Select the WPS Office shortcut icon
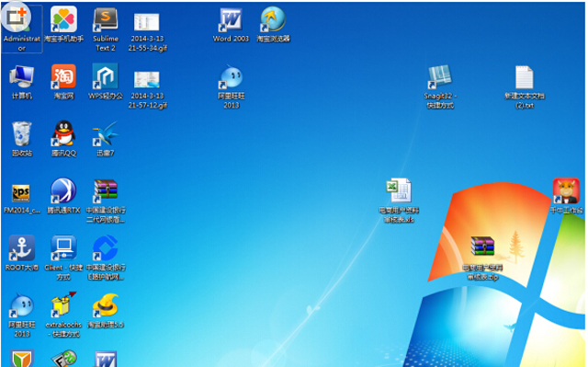 pyautogui.click(x=106, y=76)
